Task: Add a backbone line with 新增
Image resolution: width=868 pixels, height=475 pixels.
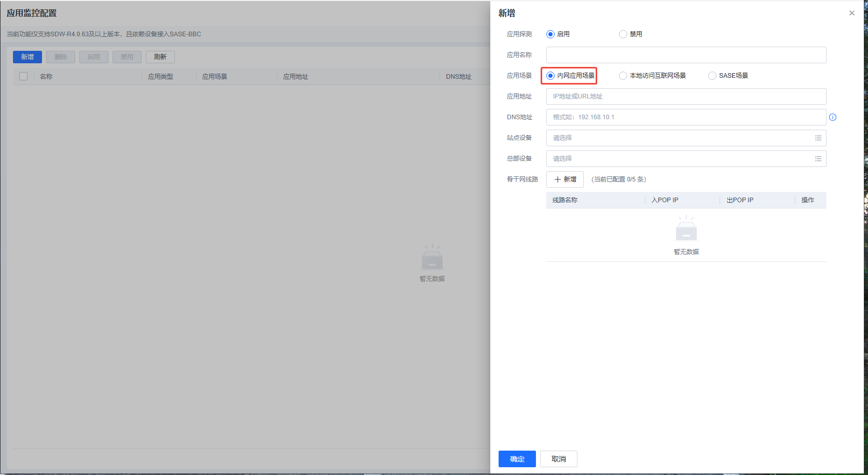Action: (565, 179)
